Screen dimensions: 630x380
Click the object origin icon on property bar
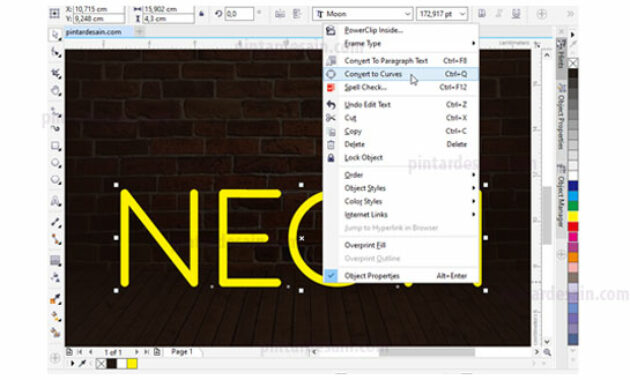click(55, 14)
